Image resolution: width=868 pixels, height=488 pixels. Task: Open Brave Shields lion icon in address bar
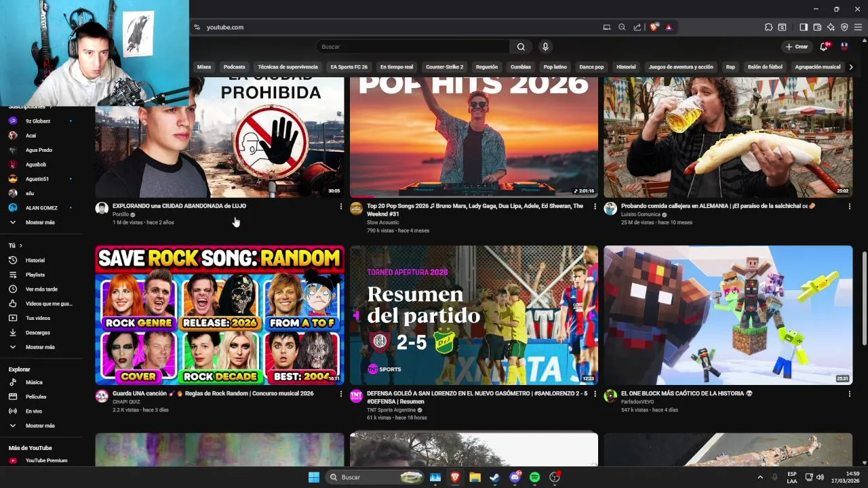pos(654,27)
